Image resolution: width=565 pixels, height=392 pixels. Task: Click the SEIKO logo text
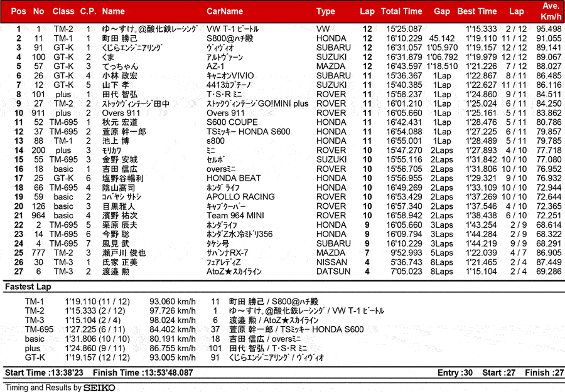[99, 388]
